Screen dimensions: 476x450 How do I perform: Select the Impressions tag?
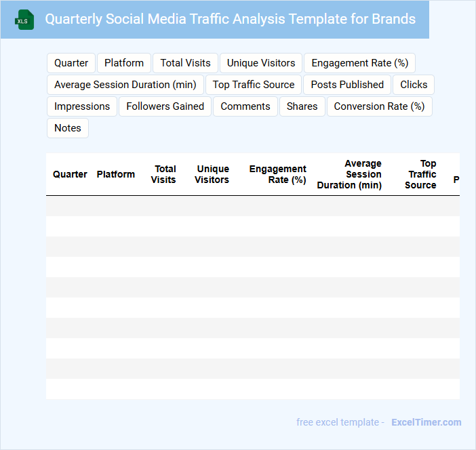(82, 106)
